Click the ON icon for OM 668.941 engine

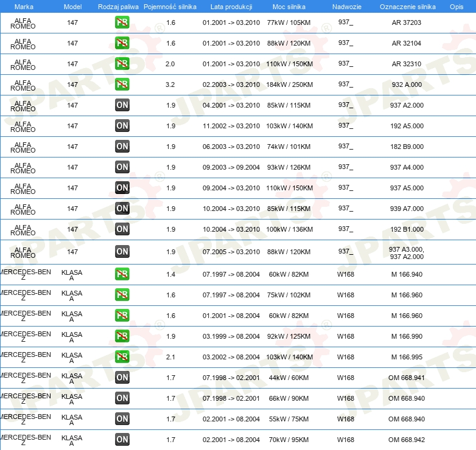[122, 377]
